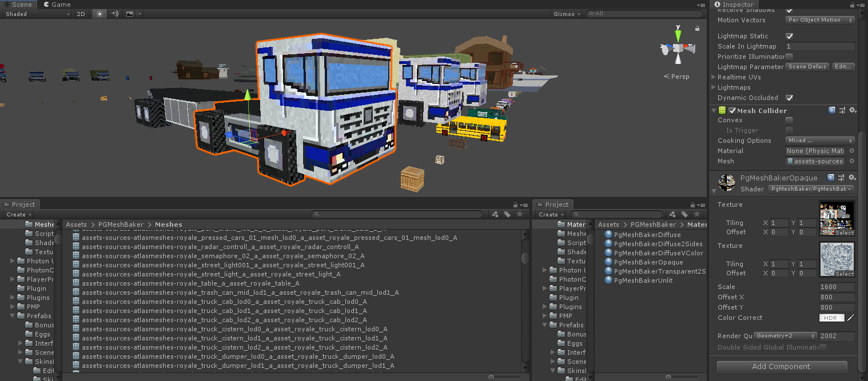Click Add Component button
The height and width of the screenshot is (381, 868).
[782, 367]
